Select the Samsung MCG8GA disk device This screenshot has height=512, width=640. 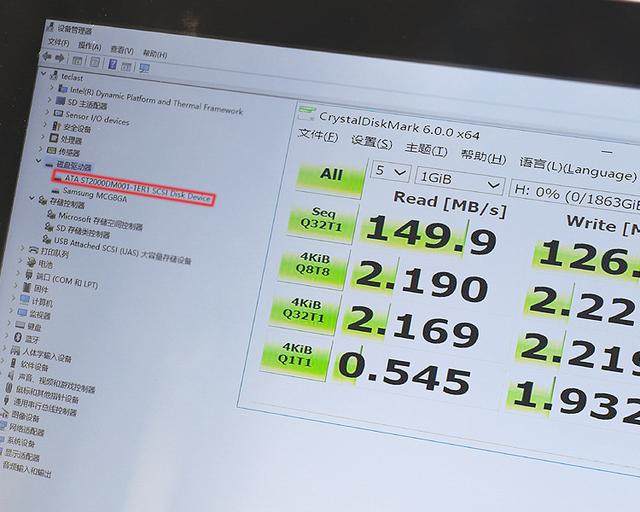[x=92, y=191]
